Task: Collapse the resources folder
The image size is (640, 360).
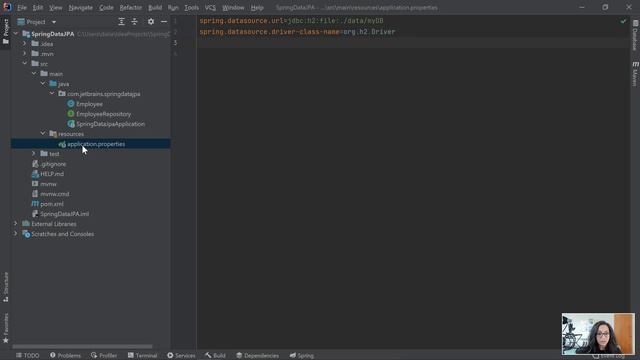Action: tap(43, 133)
